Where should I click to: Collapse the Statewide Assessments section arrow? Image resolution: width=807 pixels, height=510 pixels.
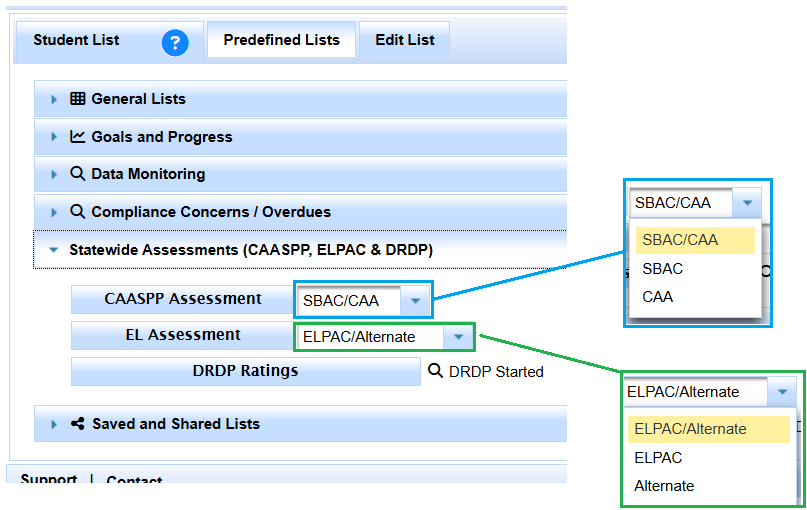click(x=54, y=250)
